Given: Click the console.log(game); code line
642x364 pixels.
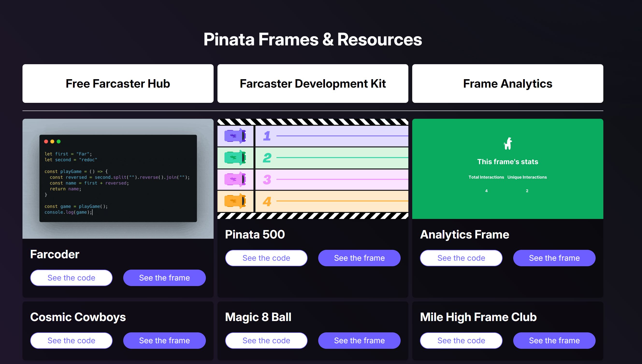Looking at the screenshot, I should 68,212.
